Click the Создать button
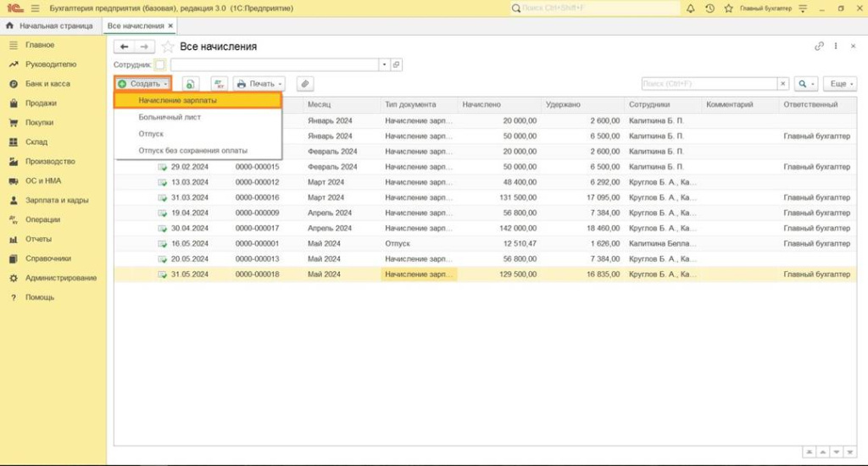The width and height of the screenshot is (868, 466). pyautogui.click(x=142, y=84)
